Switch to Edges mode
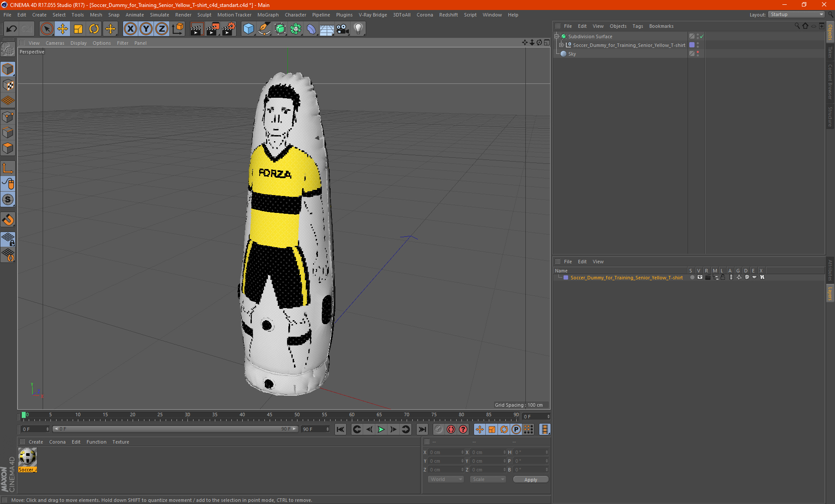 click(x=8, y=133)
